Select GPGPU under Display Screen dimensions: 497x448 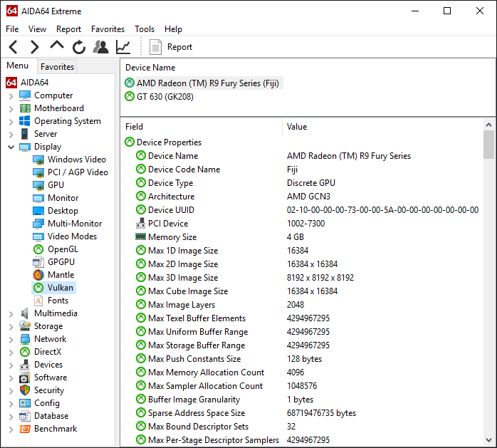(x=61, y=262)
